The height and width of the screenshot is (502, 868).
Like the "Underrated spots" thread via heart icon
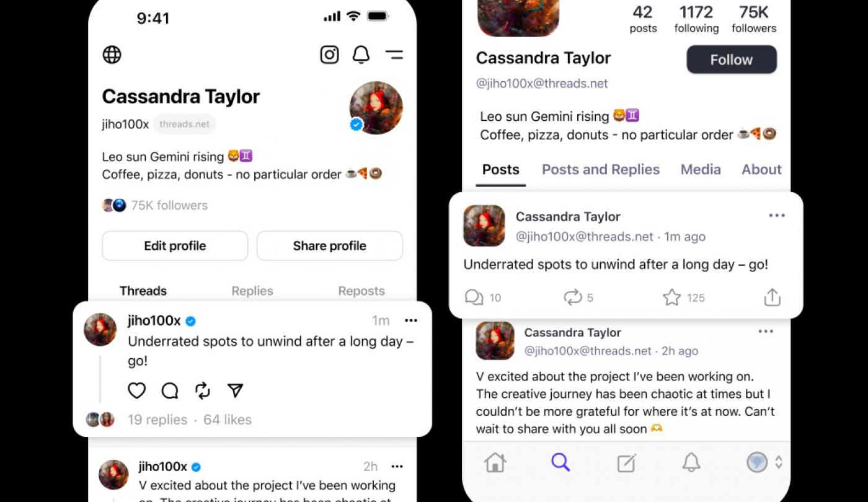point(136,390)
